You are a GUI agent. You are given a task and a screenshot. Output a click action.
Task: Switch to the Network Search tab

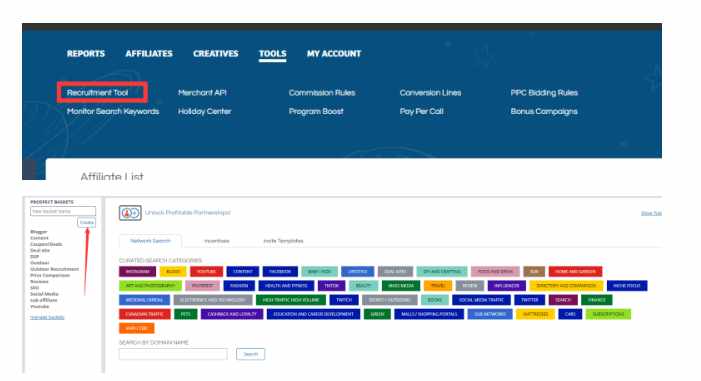point(150,241)
